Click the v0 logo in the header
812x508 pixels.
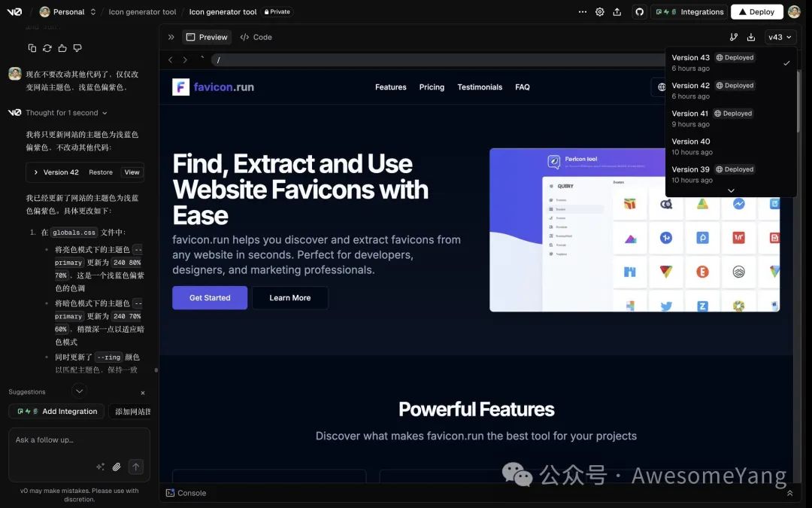[14, 11]
